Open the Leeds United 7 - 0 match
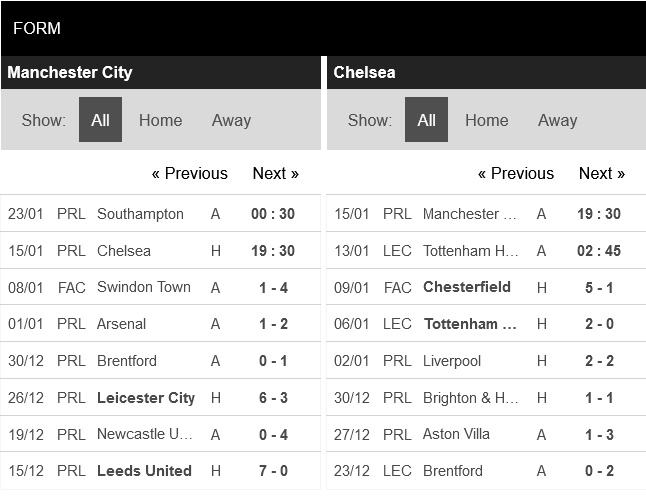Viewport: 646px width, 501px height. 272,471
